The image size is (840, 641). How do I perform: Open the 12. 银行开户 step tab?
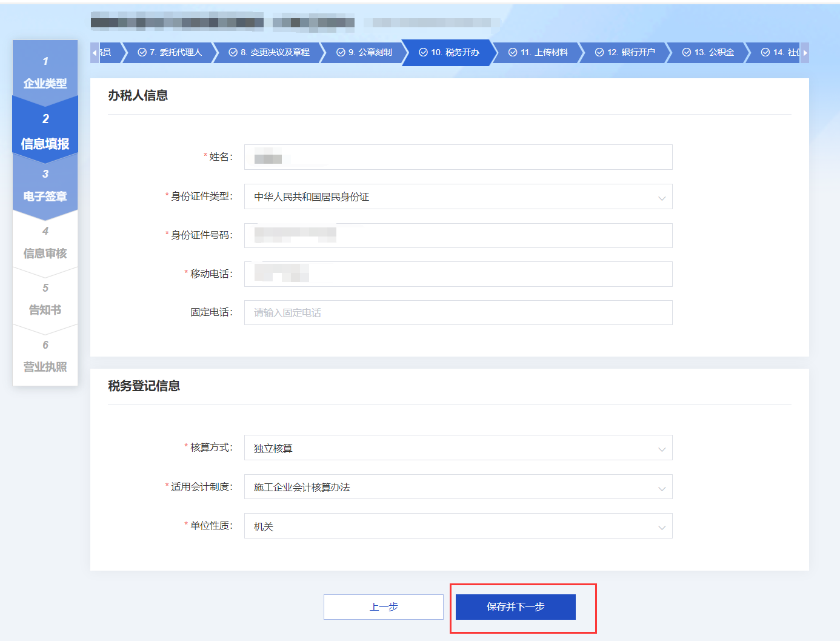coord(625,53)
